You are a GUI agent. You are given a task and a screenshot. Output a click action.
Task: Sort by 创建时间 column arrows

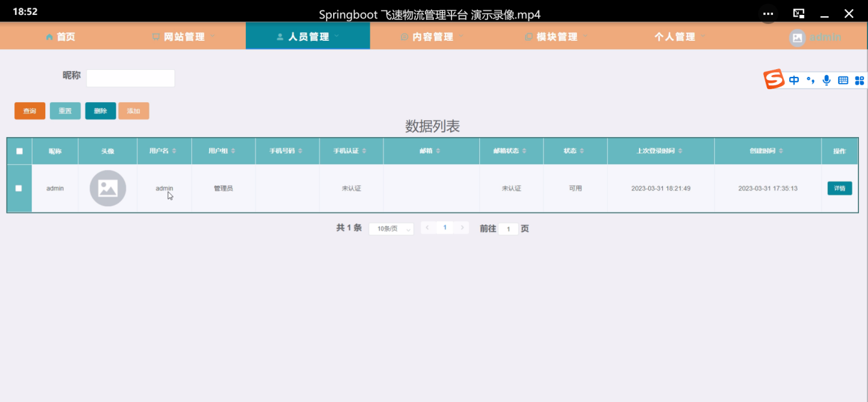coord(781,151)
